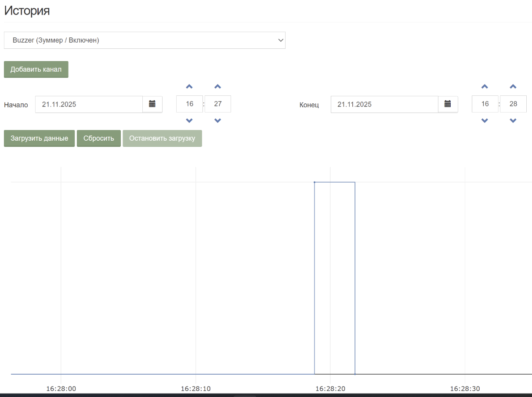Decrease start minute with down arrow

pyautogui.click(x=217, y=120)
